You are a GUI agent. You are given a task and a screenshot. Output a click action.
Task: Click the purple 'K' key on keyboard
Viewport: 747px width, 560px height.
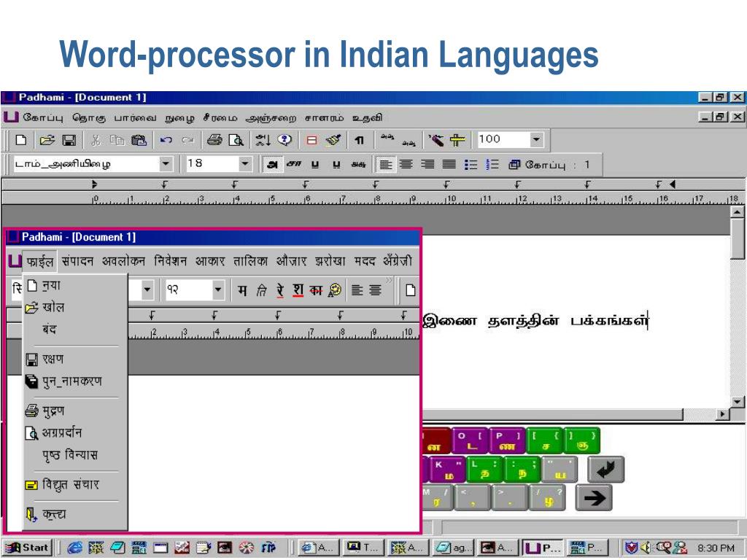click(448, 470)
